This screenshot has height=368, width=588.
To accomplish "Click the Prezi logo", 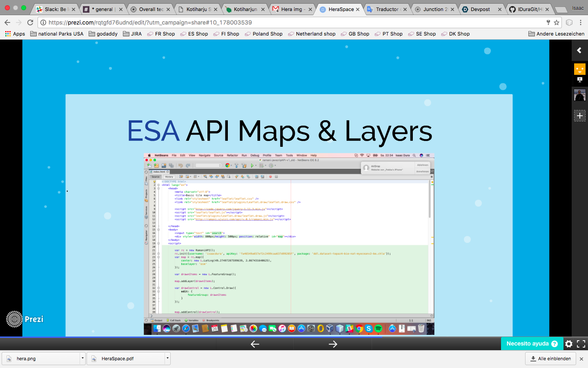I will 25,319.
